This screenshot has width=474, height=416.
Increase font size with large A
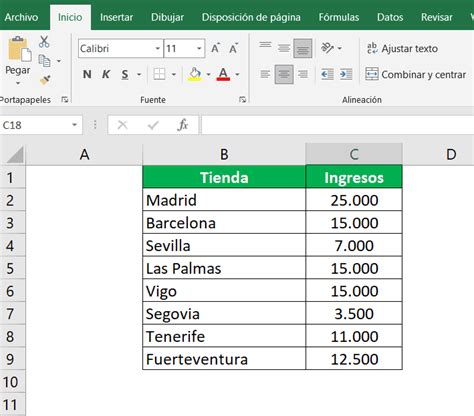click(216, 49)
